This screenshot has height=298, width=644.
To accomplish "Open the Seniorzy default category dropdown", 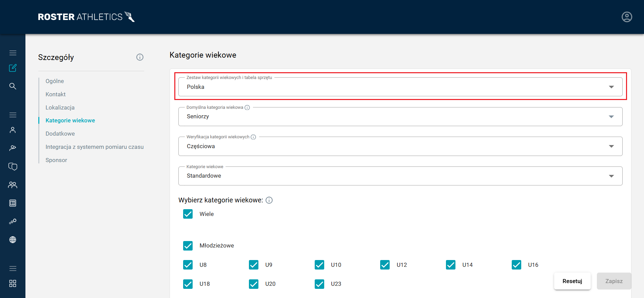I will coord(400,117).
